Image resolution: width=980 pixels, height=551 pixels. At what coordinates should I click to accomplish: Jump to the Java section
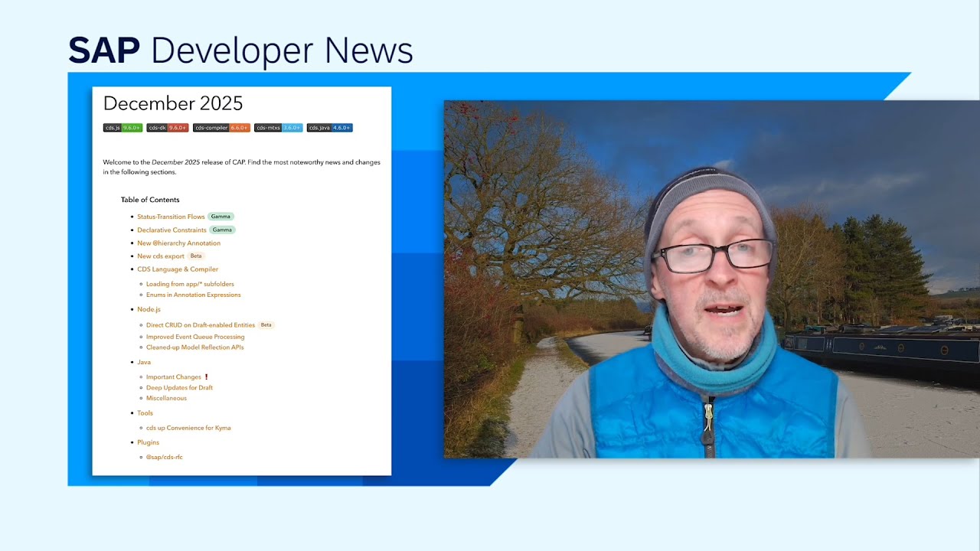pos(144,362)
